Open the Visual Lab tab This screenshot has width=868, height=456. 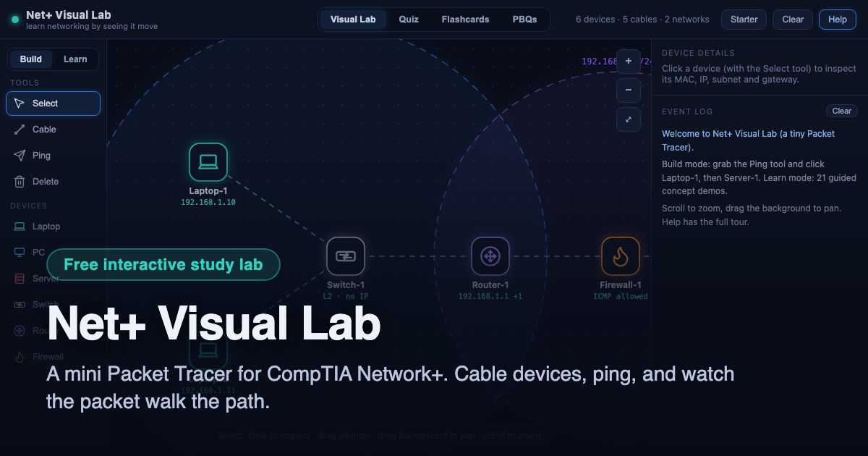pyautogui.click(x=353, y=20)
